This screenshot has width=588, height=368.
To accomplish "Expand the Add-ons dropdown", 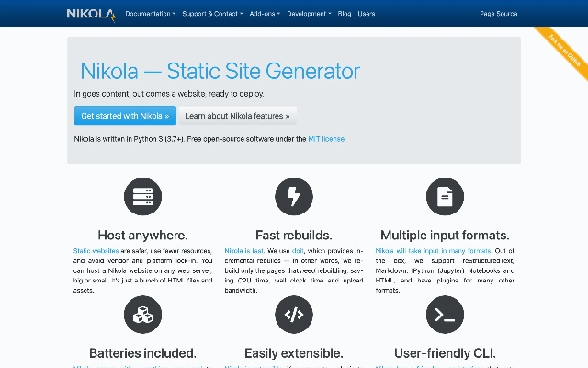I will coord(265,14).
